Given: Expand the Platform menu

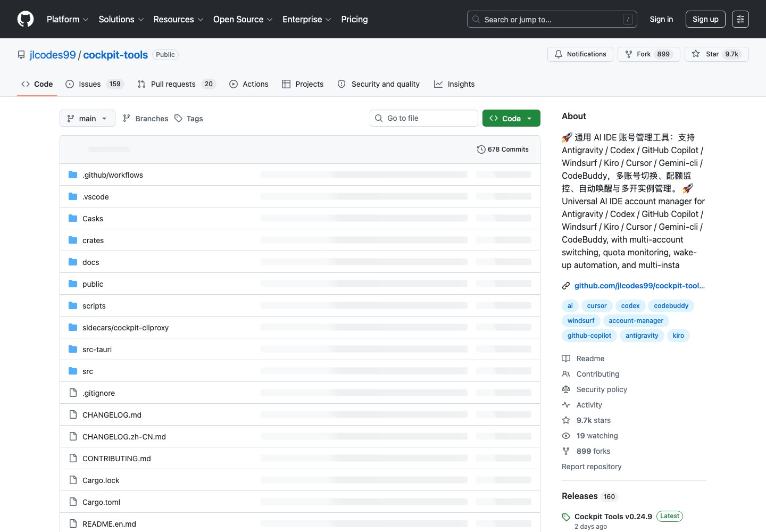Looking at the screenshot, I should (x=68, y=19).
